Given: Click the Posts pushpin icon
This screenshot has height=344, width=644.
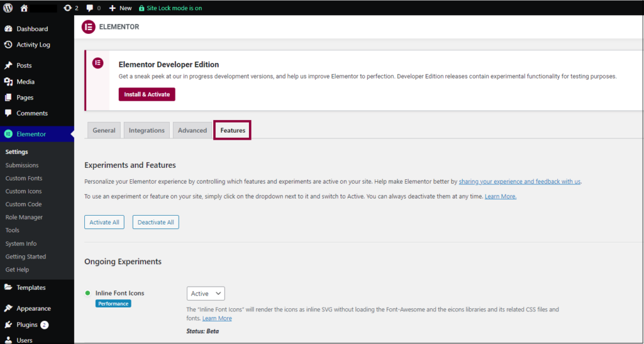Looking at the screenshot, I should pos(8,65).
